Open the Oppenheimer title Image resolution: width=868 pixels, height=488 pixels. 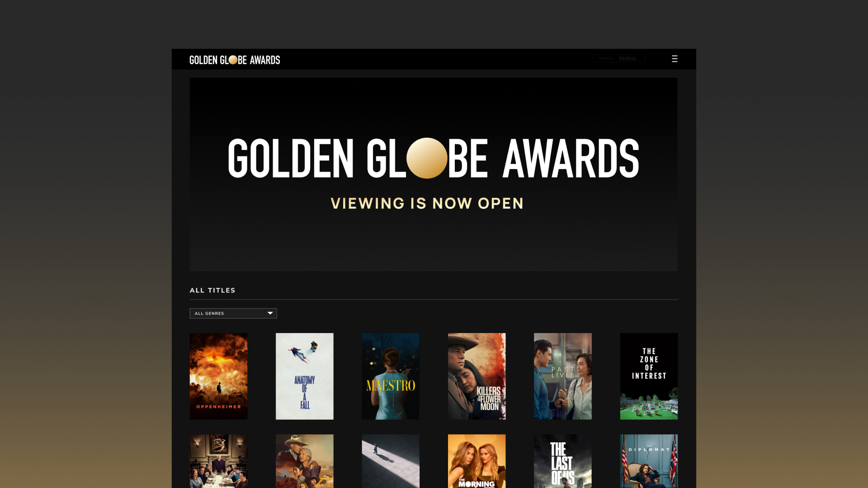click(x=218, y=376)
